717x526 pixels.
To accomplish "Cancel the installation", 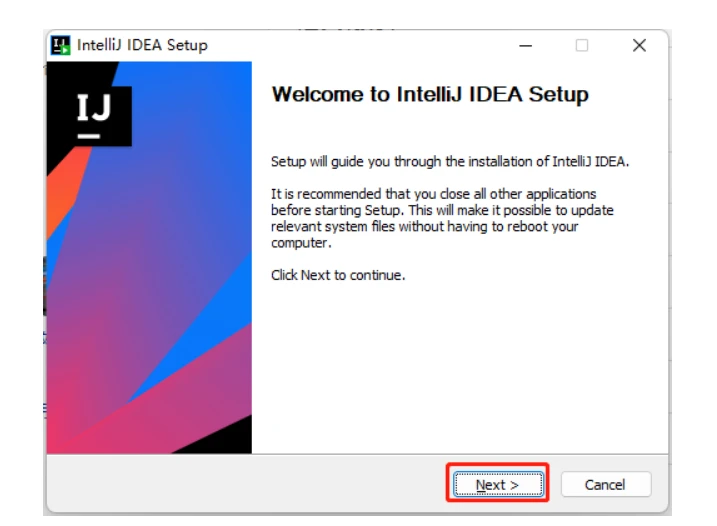I will coord(605,485).
